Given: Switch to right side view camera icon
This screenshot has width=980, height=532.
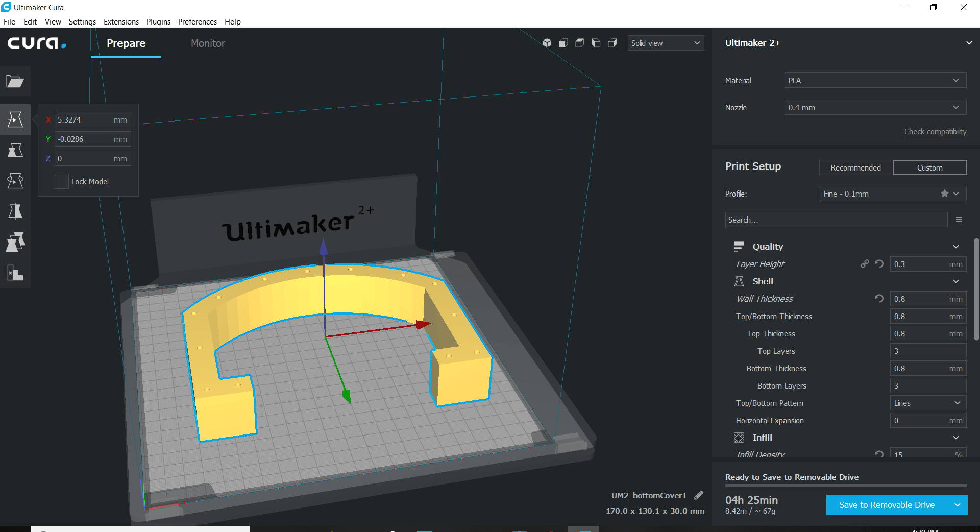Looking at the screenshot, I should (x=612, y=43).
